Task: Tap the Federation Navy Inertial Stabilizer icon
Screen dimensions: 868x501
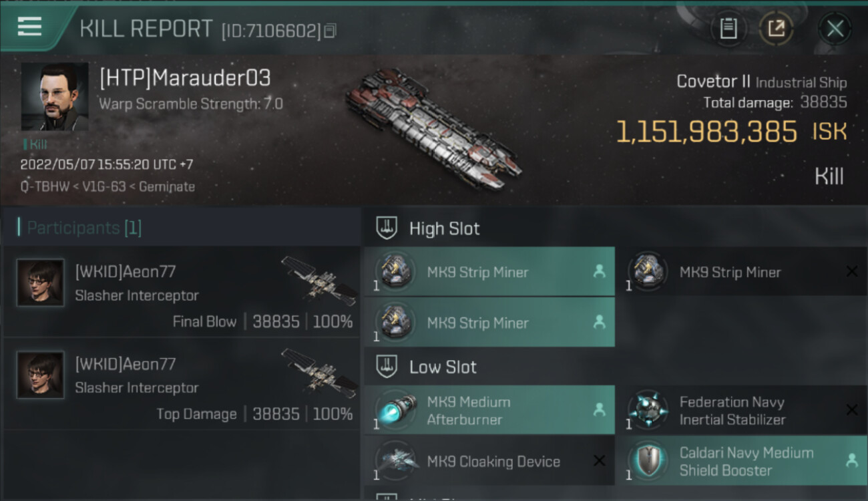Action: [648, 410]
